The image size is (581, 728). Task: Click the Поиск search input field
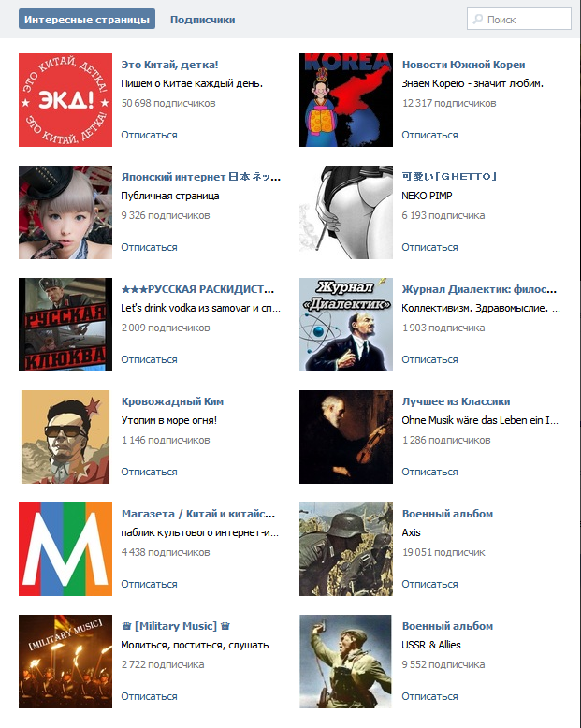point(519,19)
